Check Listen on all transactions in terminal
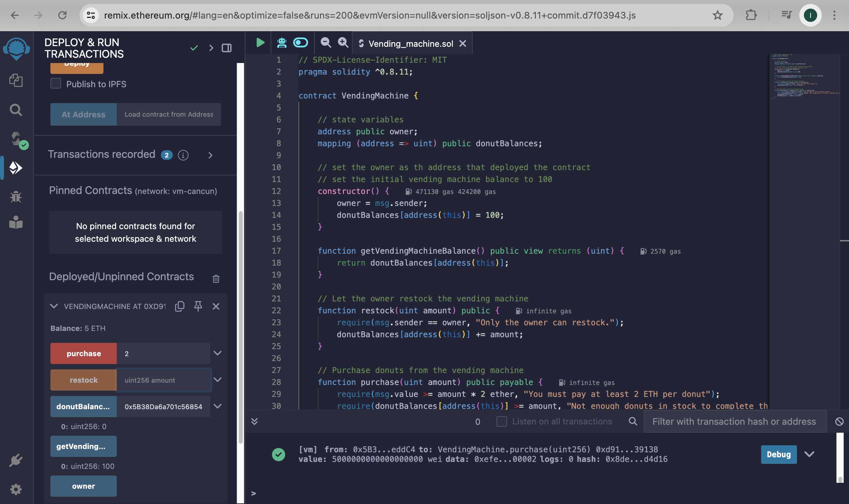849x504 pixels. pos(501,421)
